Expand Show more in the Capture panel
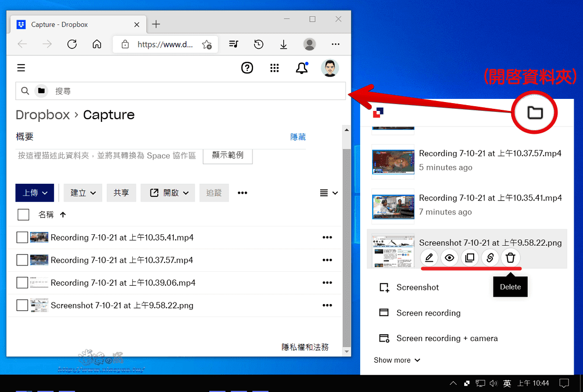The width and height of the screenshot is (583, 392). pos(397,360)
